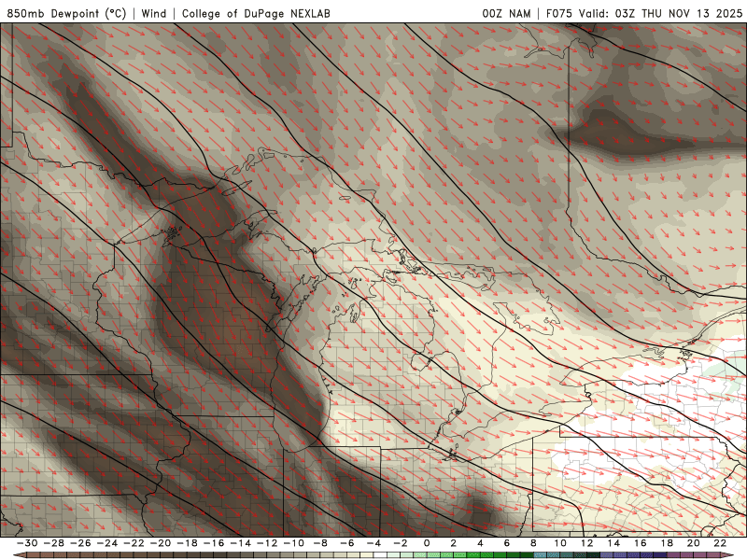Click the "College of DuPage NEXLAB" text
This screenshot has height=560, width=747.
[x=256, y=13]
